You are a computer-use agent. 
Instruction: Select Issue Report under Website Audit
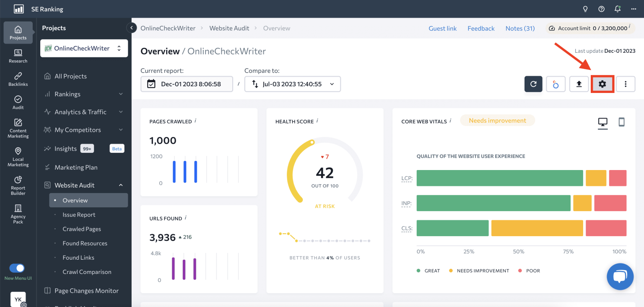[x=79, y=215]
